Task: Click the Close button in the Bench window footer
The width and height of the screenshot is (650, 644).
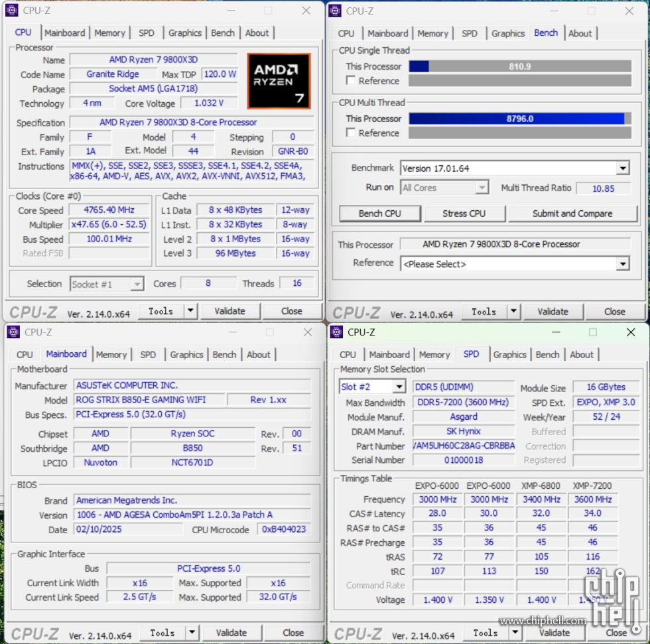Action: coord(614,311)
